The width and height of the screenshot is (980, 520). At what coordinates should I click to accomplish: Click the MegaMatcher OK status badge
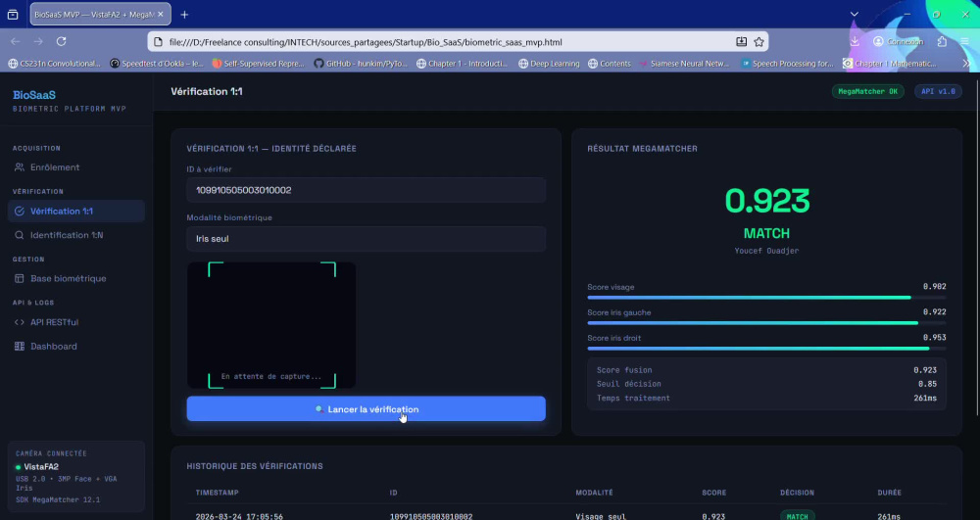(867, 91)
